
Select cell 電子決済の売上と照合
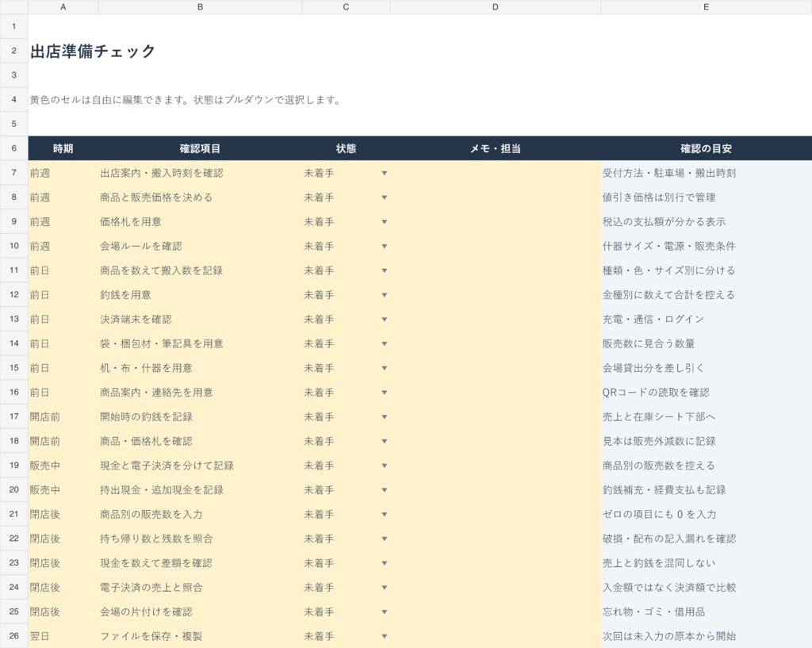(x=200, y=588)
